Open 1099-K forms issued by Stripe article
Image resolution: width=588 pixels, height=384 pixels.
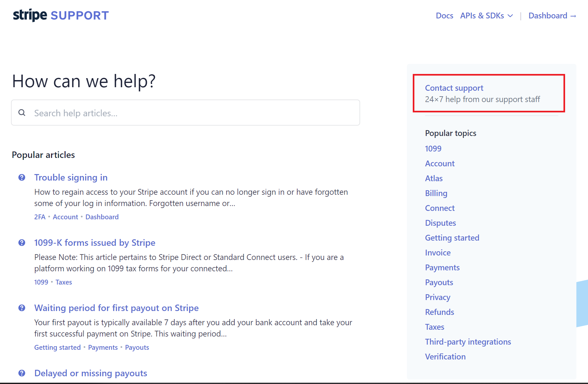click(x=95, y=243)
